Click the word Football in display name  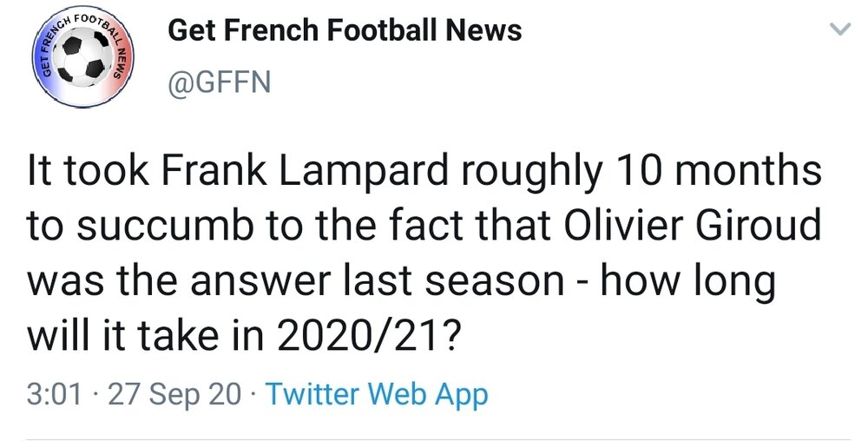point(379,30)
